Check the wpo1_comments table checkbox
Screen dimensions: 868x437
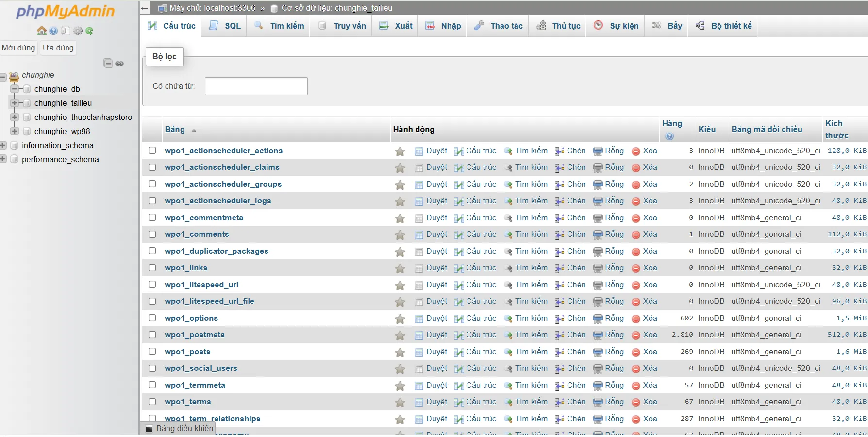pyautogui.click(x=152, y=235)
